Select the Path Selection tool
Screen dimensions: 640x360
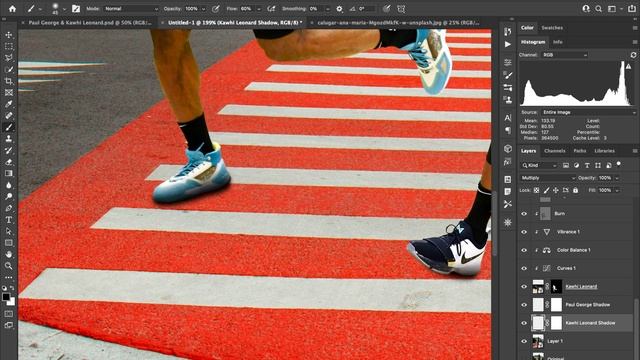[x=9, y=231]
